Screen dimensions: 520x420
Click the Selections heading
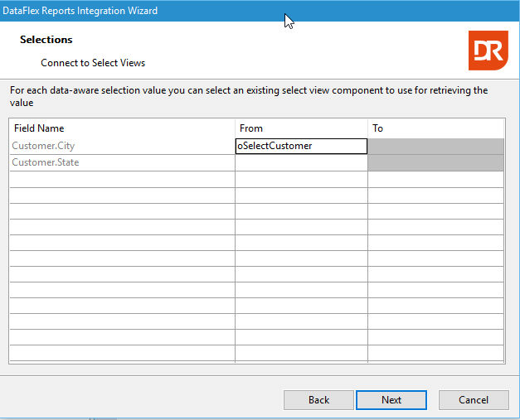[x=46, y=40]
